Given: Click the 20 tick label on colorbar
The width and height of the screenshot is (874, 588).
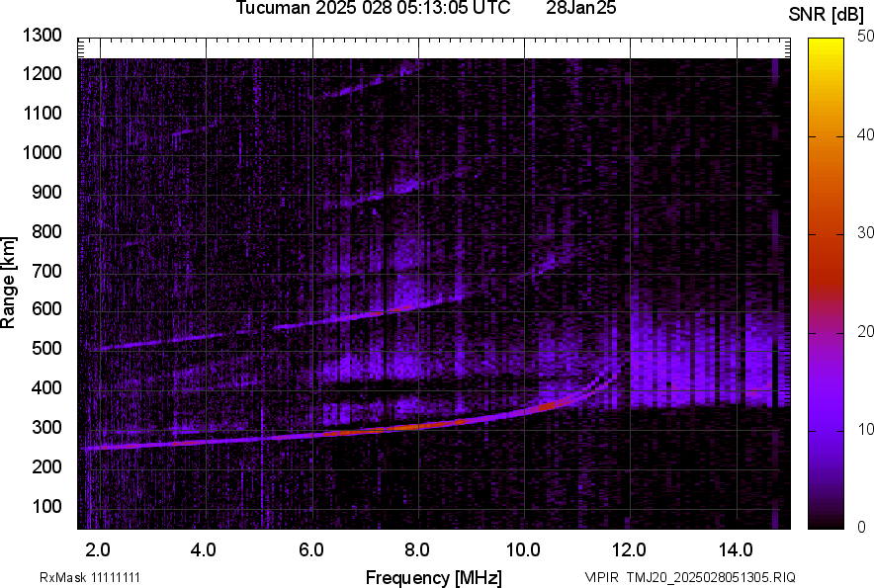Looking at the screenshot, I should click(x=866, y=331).
